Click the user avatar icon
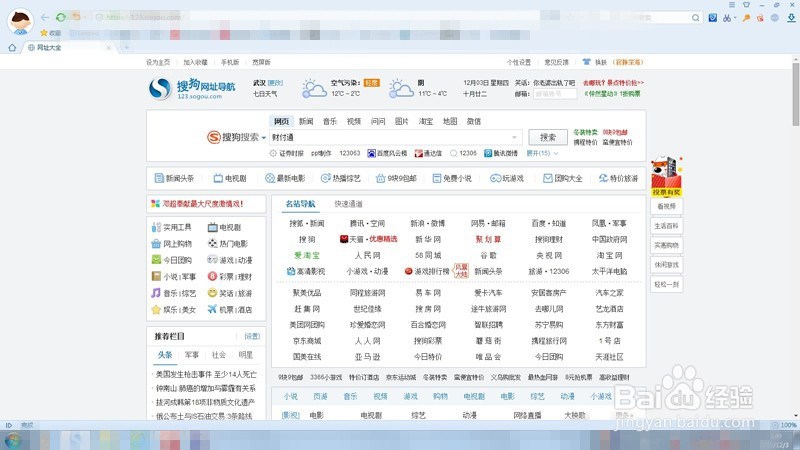 click(20, 21)
